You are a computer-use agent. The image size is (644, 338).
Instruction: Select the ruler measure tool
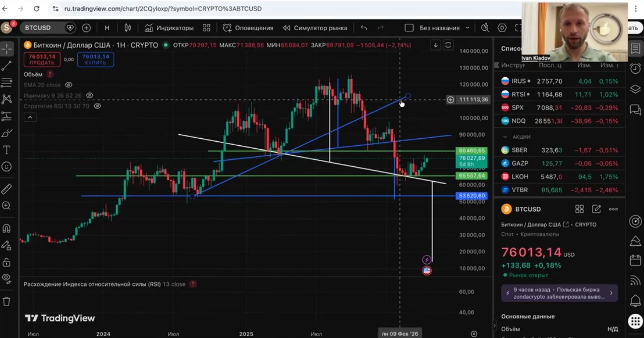[7, 189]
